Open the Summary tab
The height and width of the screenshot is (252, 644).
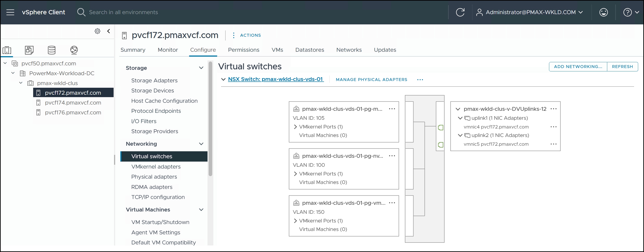point(133,50)
